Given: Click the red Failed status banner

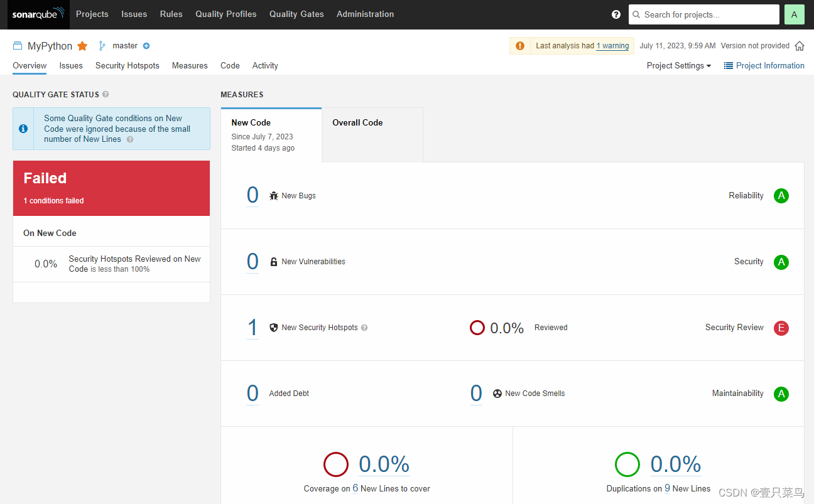Looking at the screenshot, I should [x=112, y=188].
